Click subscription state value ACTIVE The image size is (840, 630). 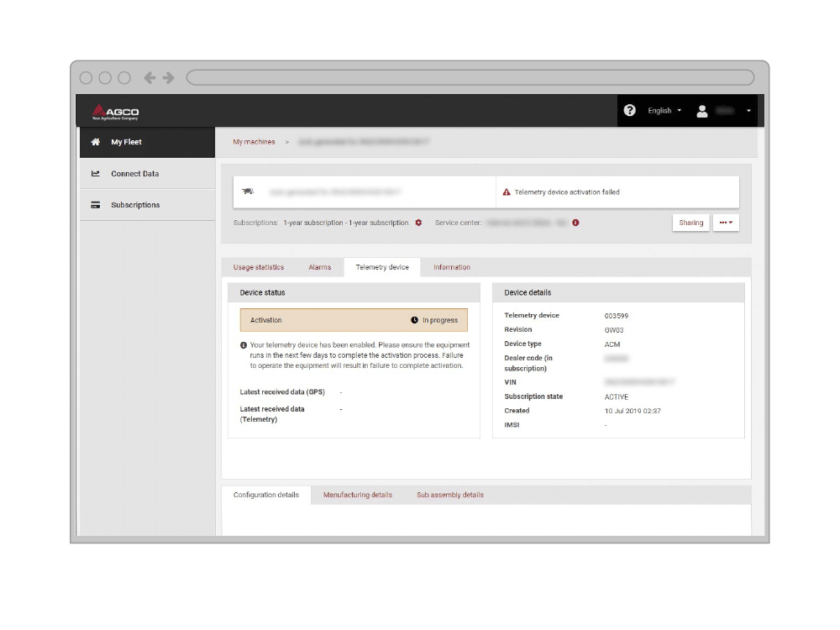[616, 397]
